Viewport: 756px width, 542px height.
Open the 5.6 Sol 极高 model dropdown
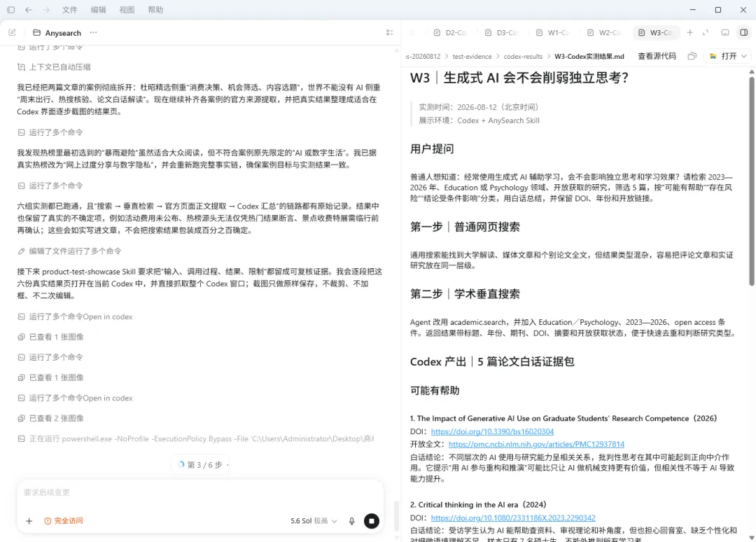314,521
